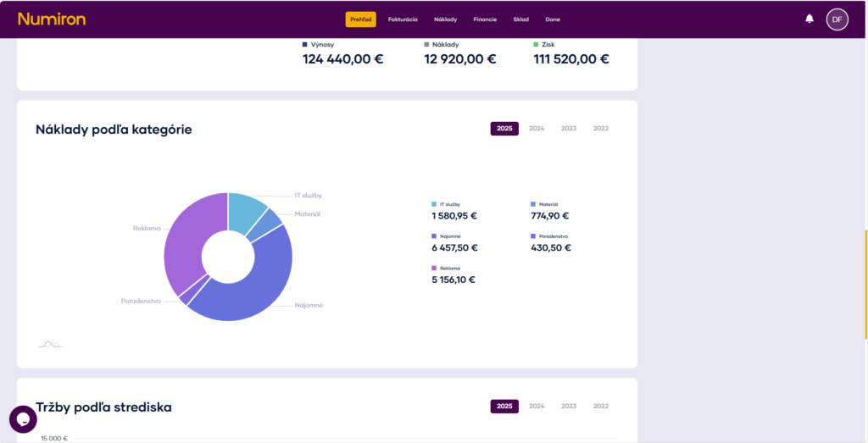Select 2024 for Náklady podľa kategórie
This screenshot has width=868, height=443.
tap(537, 129)
